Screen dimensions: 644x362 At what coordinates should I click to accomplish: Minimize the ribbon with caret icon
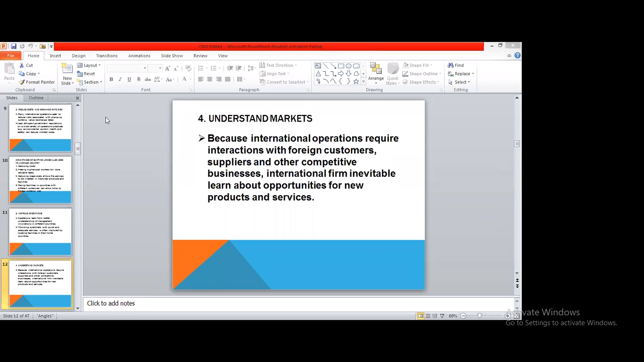[x=509, y=56]
